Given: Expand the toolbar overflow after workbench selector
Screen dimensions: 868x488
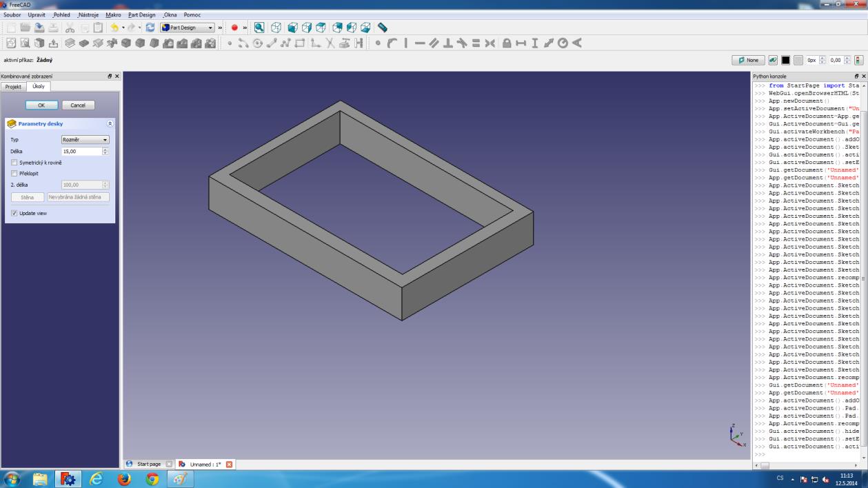Looking at the screenshot, I should (221, 28).
